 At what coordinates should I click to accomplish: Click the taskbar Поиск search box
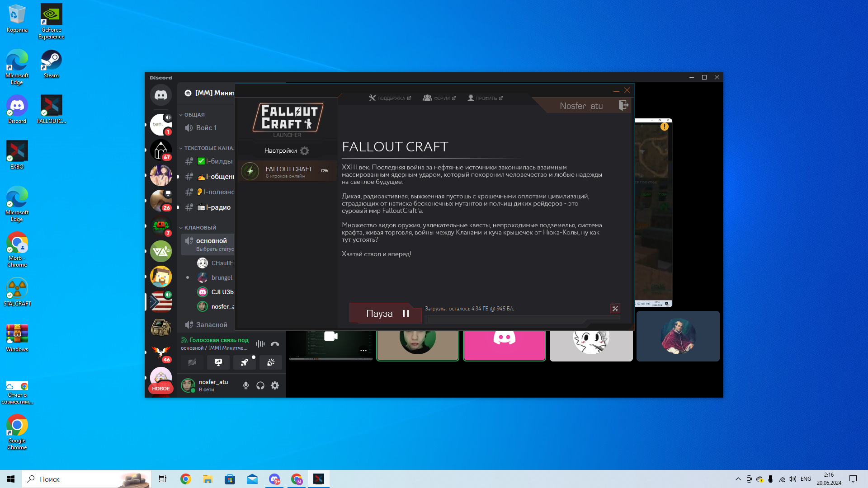click(x=86, y=479)
